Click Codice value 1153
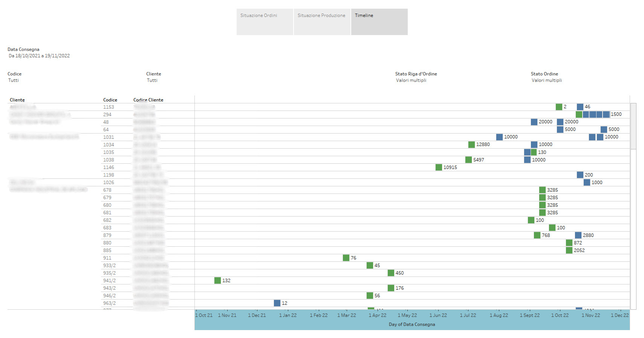 coord(109,107)
